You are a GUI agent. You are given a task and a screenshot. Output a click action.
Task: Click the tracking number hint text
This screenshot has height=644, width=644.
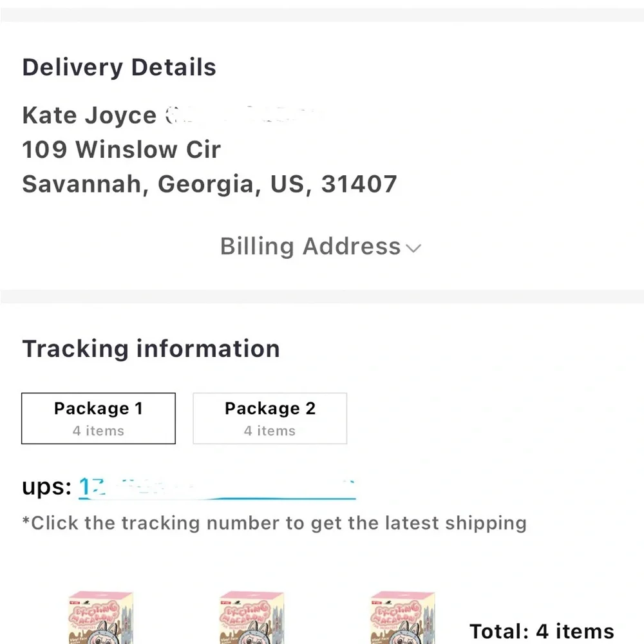coord(274,523)
